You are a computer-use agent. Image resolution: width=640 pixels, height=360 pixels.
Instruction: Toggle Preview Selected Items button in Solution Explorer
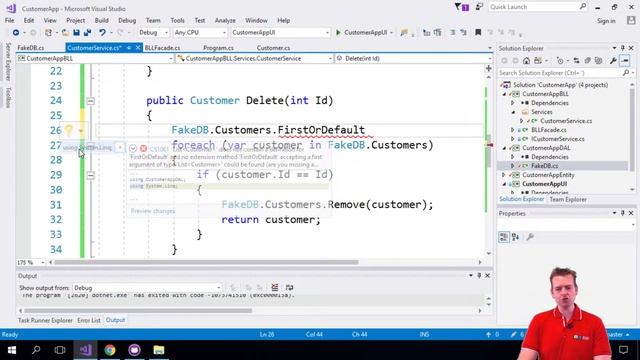(x=624, y=61)
